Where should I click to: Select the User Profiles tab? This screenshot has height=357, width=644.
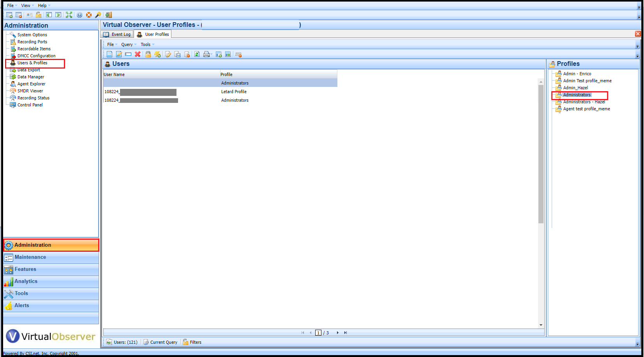coord(153,34)
